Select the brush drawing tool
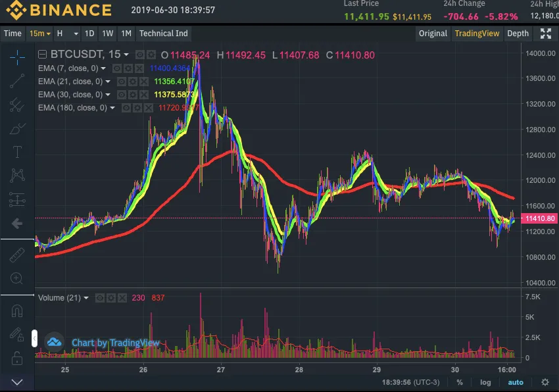This screenshot has height=392, width=559. [x=17, y=128]
